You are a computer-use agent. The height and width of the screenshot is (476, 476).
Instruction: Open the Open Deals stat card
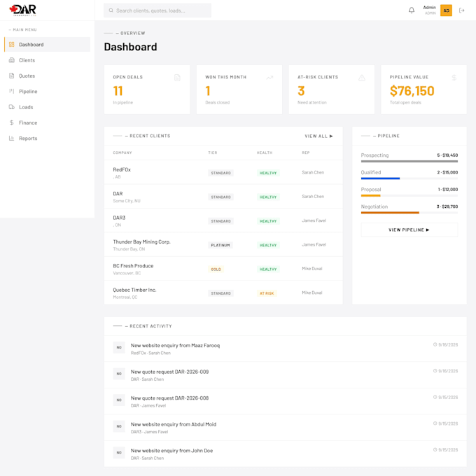tap(147, 90)
